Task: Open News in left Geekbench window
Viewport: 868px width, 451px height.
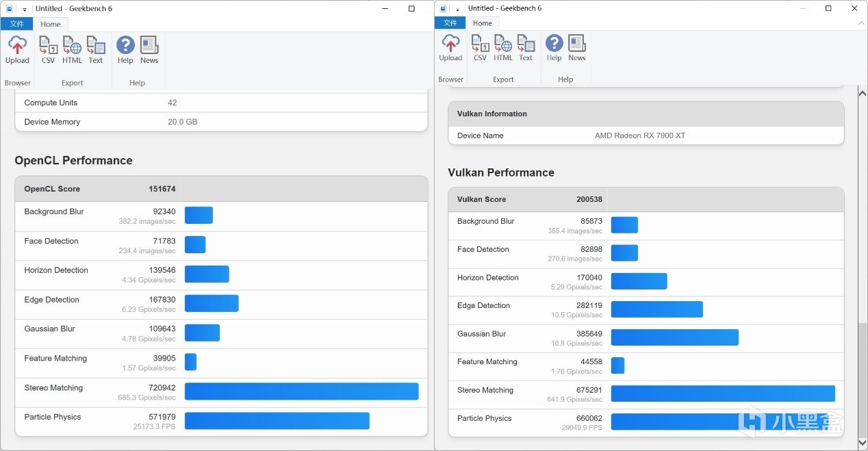Action: (x=149, y=51)
